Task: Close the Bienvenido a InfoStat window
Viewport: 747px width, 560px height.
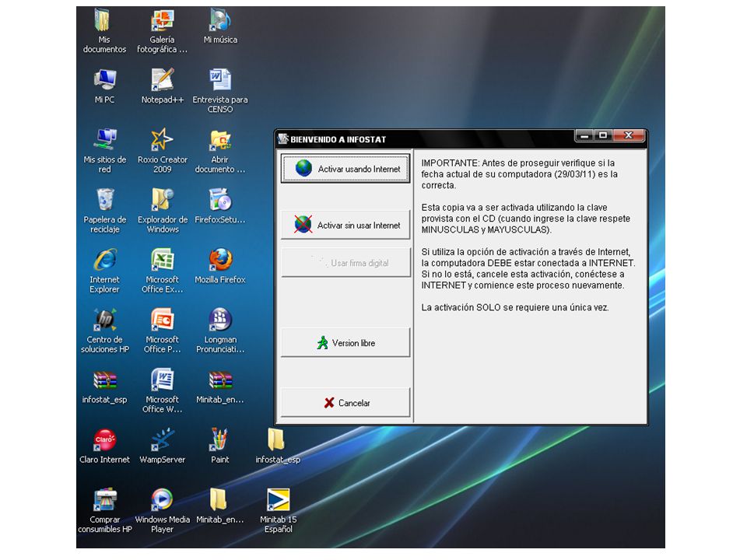Action: click(x=629, y=135)
